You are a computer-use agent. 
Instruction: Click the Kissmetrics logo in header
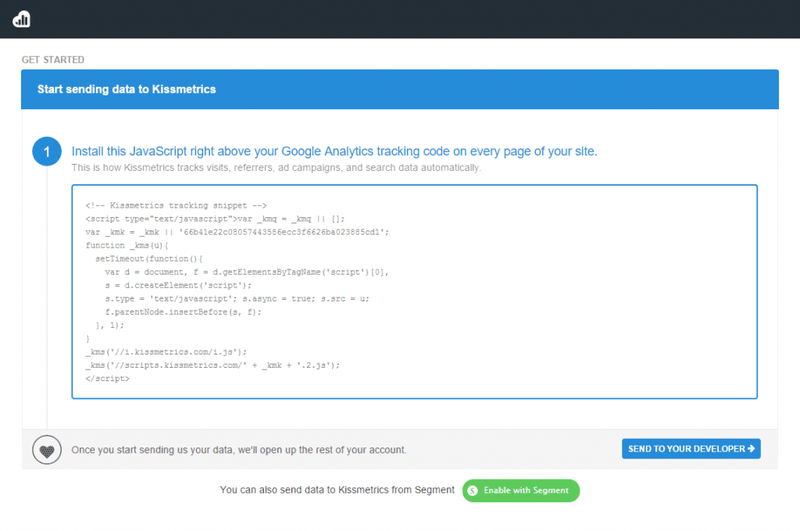click(21, 19)
